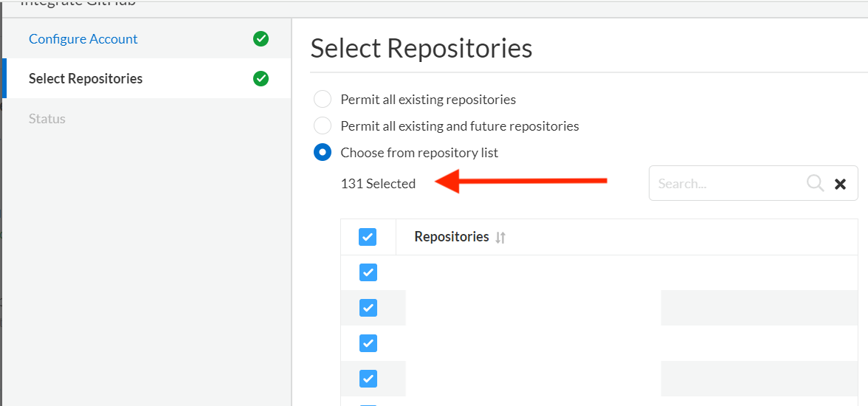Screen dimensions: 868x406
Task: Click the 131 Selected count label
Action: pos(378,184)
